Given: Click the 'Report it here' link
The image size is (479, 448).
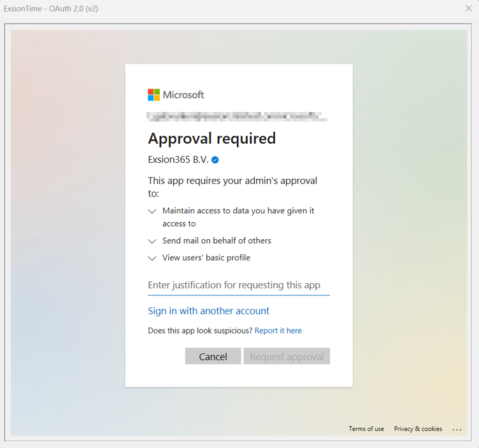Looking at the screenshot, I should [278, 331].
